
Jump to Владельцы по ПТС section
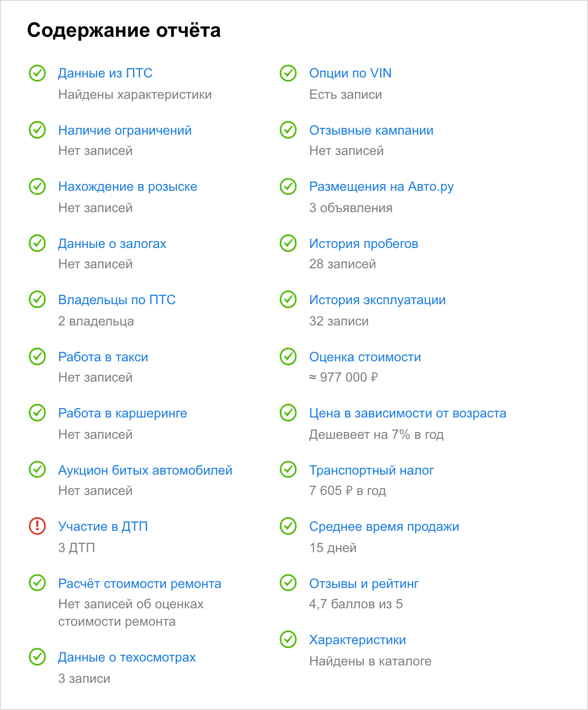(x=117, y=300)
